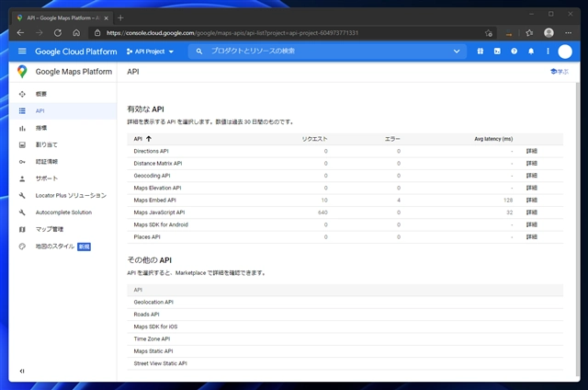Close the Google Maps Platform browser tab
This screenshot has height=390, width=588.
107,18
